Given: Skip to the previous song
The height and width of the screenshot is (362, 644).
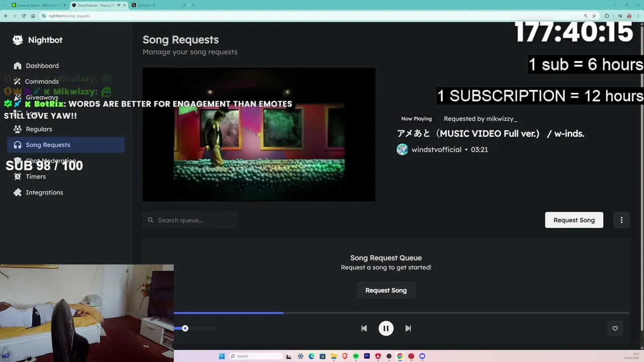Looking at the screenshot, I should click(x=364, y=328).
